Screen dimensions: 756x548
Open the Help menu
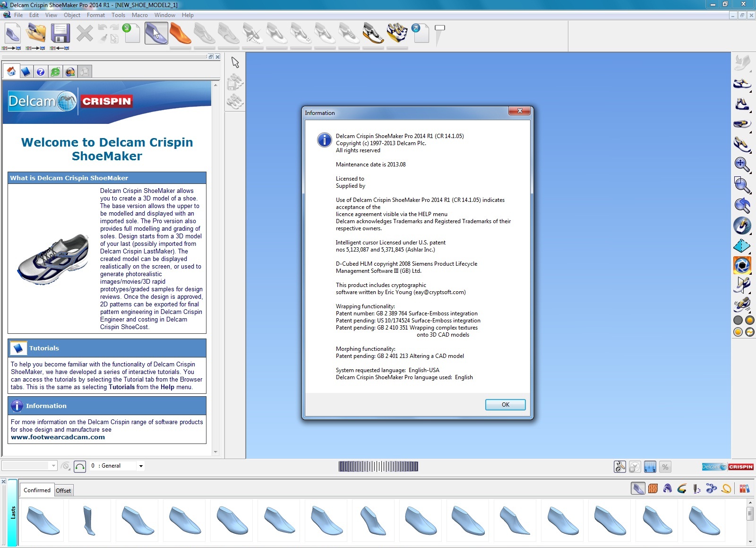[188, 15]
